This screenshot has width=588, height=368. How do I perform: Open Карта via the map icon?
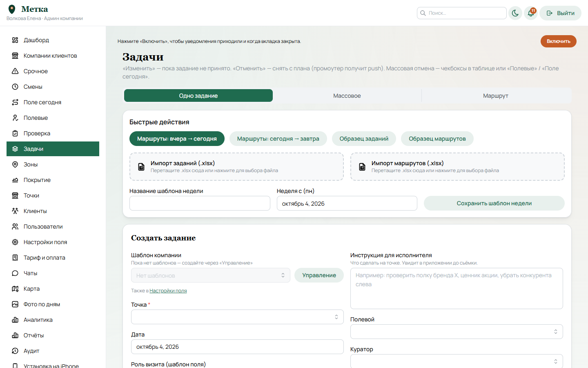coord(15,289)
